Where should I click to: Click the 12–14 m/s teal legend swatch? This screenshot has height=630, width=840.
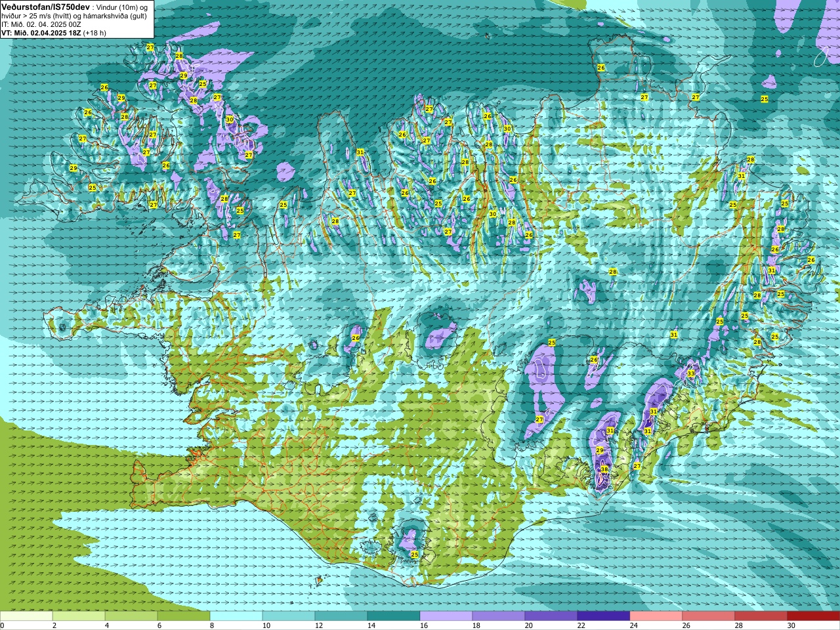(x=341, y=616)
